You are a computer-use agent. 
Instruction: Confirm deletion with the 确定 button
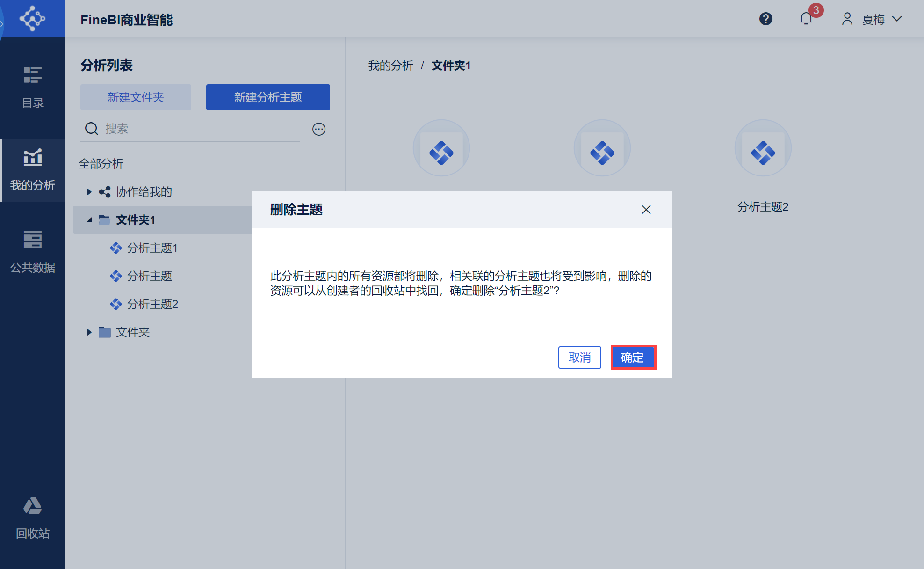point(633,357)
